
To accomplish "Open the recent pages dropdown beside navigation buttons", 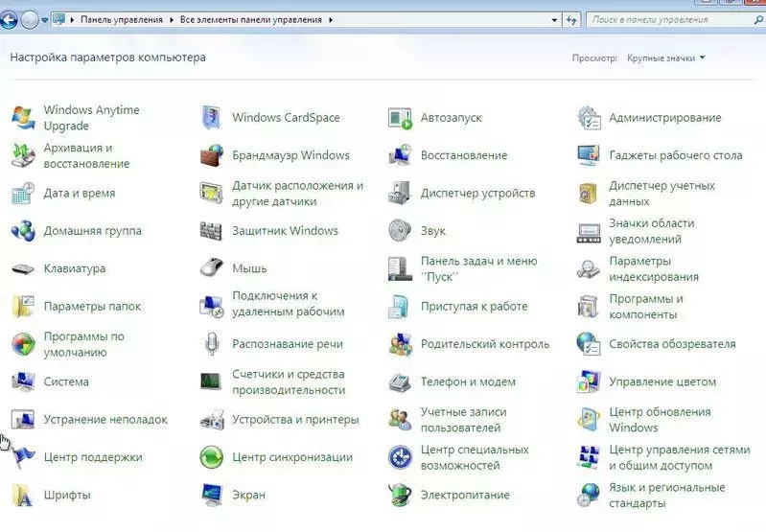I will (44, 20).
